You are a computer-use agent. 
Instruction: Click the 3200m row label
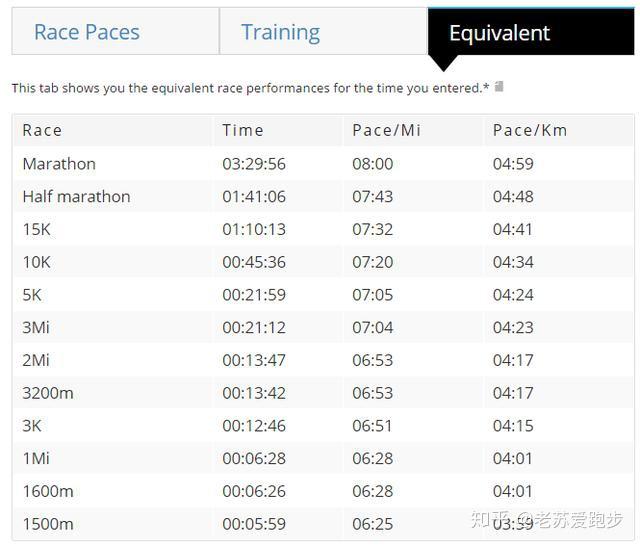(48, 393)
